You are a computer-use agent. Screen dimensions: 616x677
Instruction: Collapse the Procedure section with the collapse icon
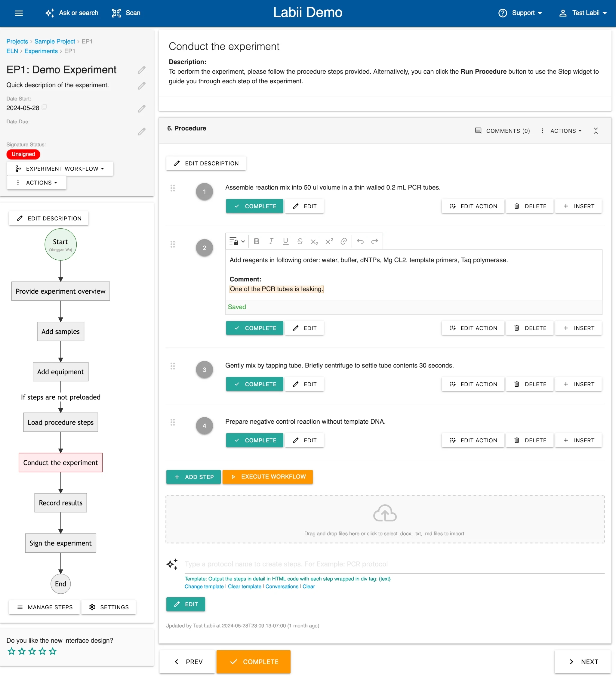596,131
